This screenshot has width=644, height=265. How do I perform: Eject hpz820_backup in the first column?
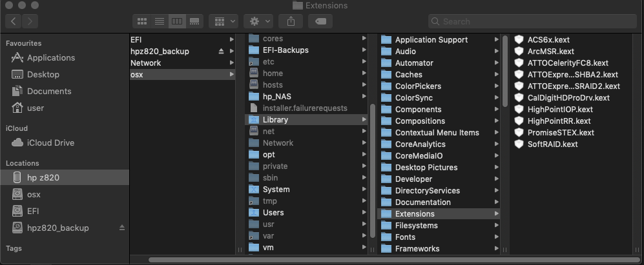click(x=221, y=52)
